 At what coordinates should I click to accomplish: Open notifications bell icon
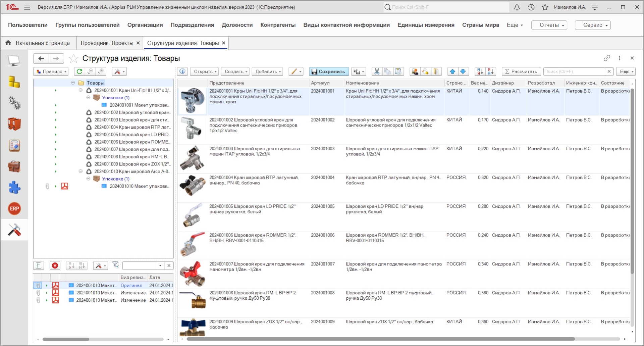pos(517,7)
